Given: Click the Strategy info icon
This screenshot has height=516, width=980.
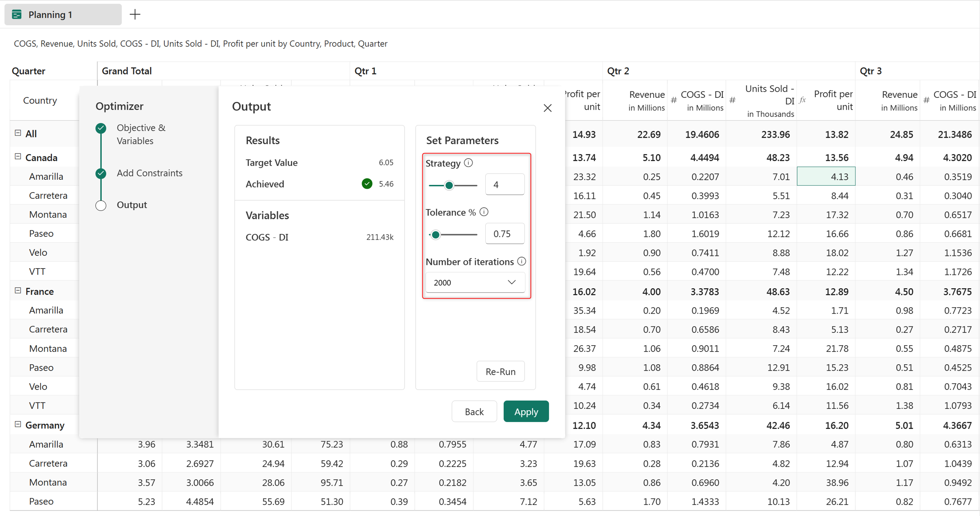Looking at the screenshot, I should (468, 163).
